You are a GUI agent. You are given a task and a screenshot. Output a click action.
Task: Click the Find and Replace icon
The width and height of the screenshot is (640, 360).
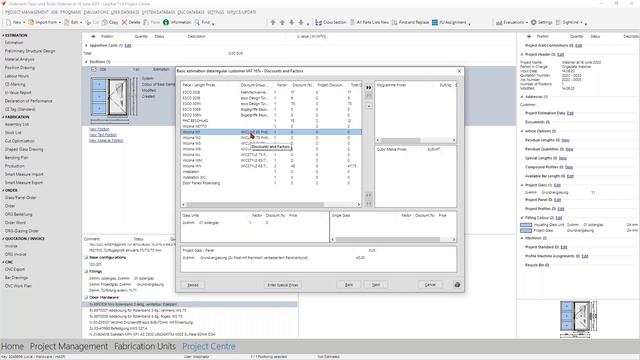click(394, 22)
